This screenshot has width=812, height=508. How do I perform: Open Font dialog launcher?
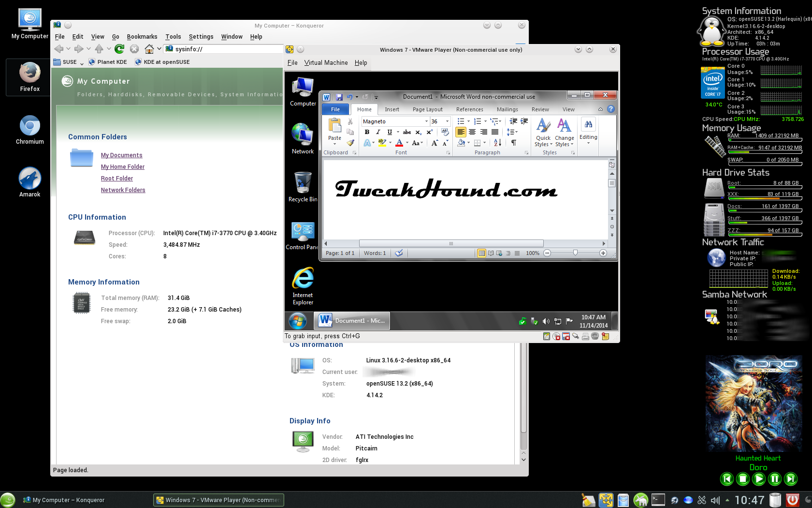click(449, 153)
